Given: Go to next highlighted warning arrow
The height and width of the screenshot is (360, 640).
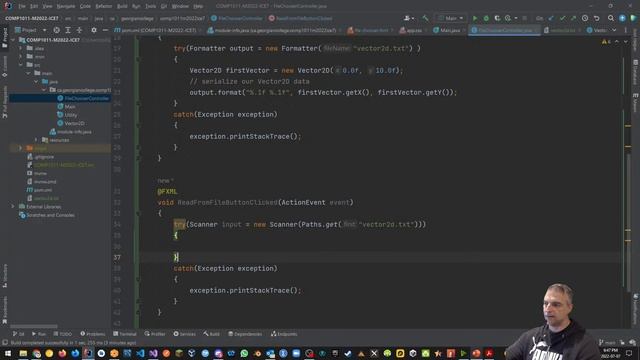Looking at the screenshot, I should pos(625,42).
